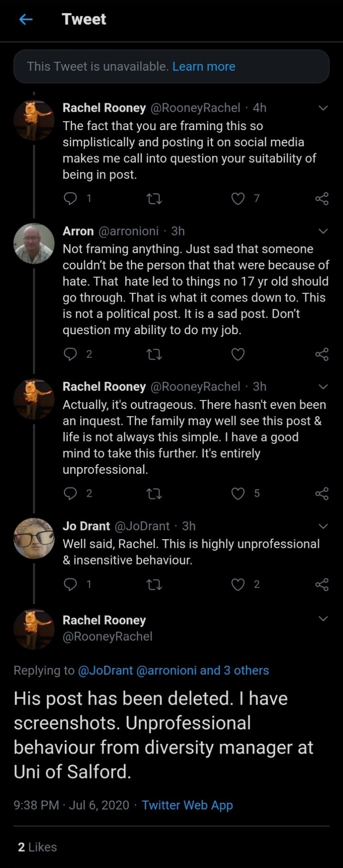Like Arron's tweet with the heart
The width and height of the screenshot is (343, 868).
pyautogui.click(x=238, y=354)
